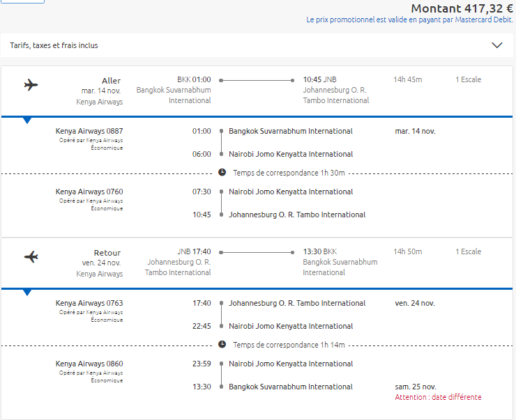Click 01:00 Bangkok departure in flight 0887
The width and height of the screenshot is (516, 420).
(x=202, y=131)
